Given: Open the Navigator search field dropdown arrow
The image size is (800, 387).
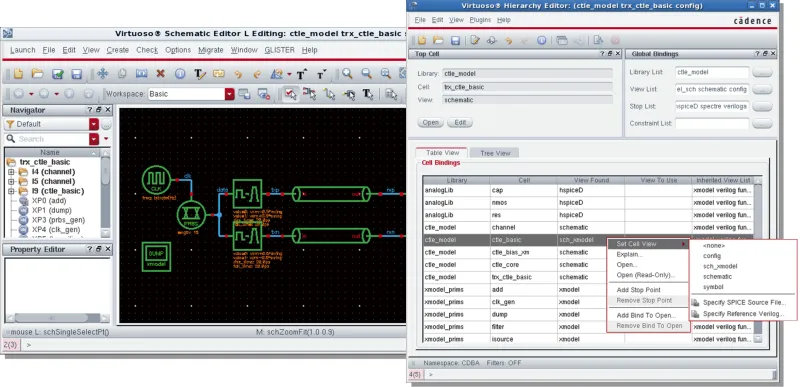Looking at the screenshot, I should pyautogui.click(x=94, y=139).
